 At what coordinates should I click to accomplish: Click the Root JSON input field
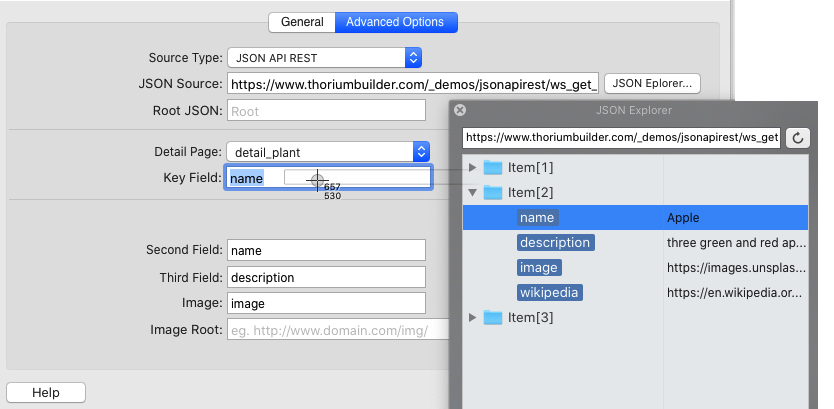pos(326,112)
